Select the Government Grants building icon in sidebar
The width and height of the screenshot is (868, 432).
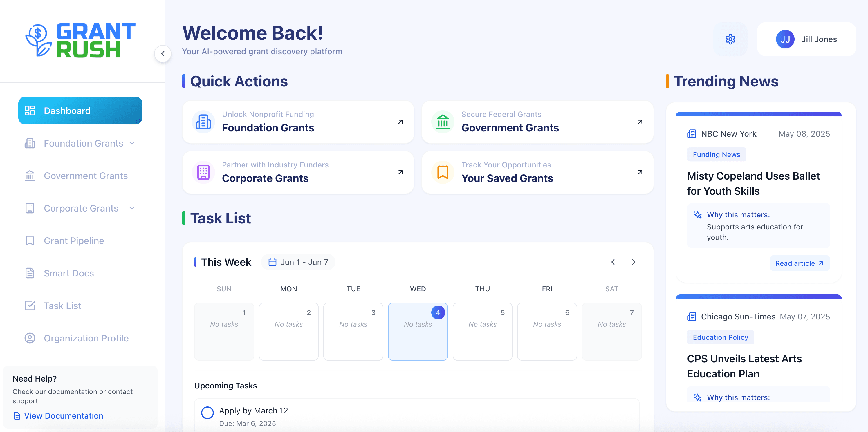[x=30, y=176]
